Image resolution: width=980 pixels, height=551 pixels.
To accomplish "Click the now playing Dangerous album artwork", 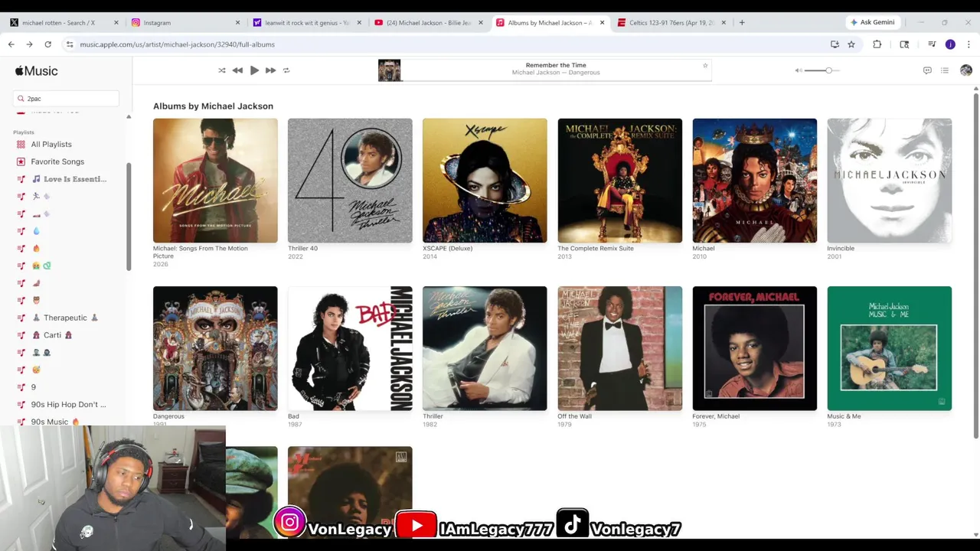I will (x=389, y=70).
